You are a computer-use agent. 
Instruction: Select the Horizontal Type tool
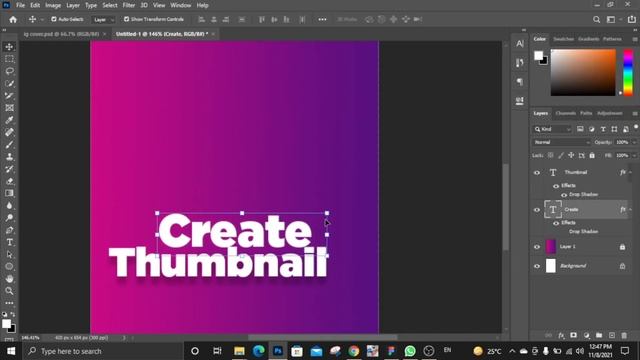[x=9, y=242]
